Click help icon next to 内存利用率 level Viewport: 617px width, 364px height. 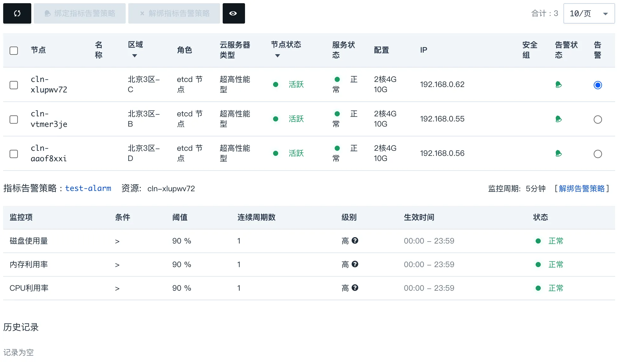click(x=355, y=264)
